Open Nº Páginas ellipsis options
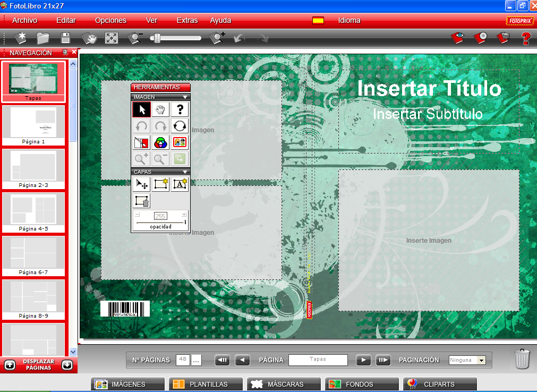The width and height of the screenshot is (537, 392). 196,360
